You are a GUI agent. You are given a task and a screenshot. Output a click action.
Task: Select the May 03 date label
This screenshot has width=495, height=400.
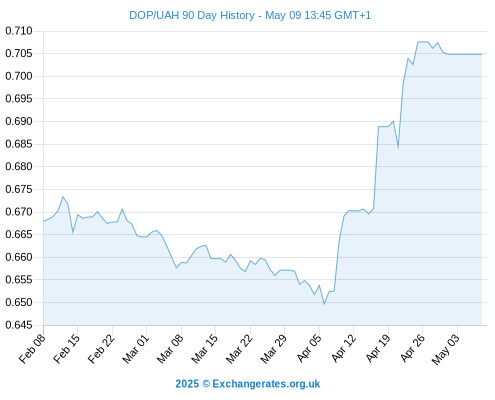[x=445, y=349]
